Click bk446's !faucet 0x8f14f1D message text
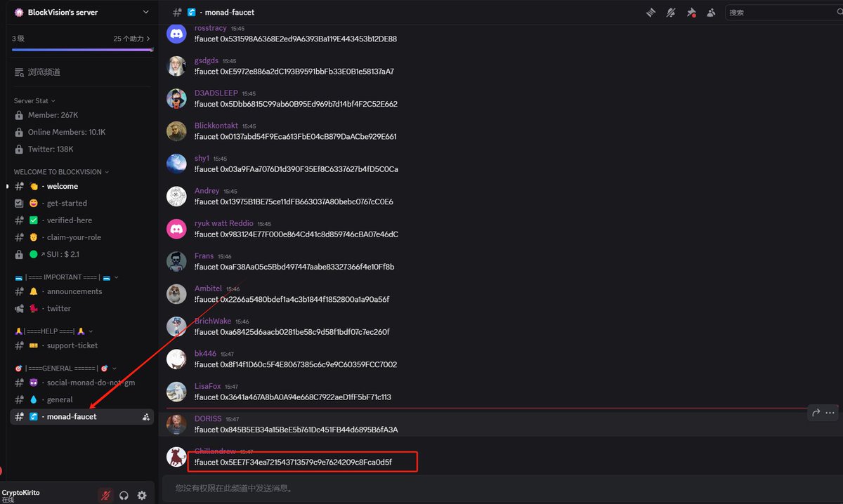 pyautogui.click(x=296, y=365)
